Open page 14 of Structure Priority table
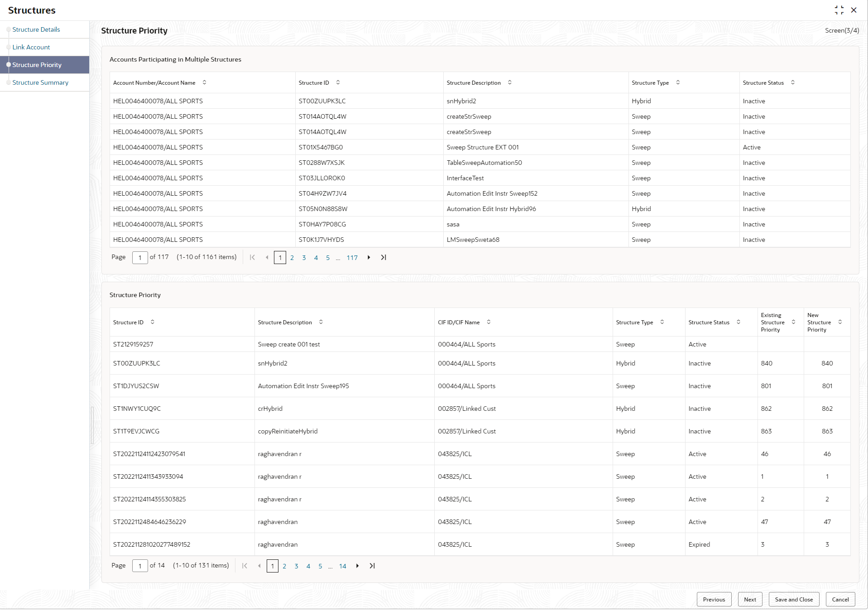Viewport: 868px width, 611px height. pos(343,566)
